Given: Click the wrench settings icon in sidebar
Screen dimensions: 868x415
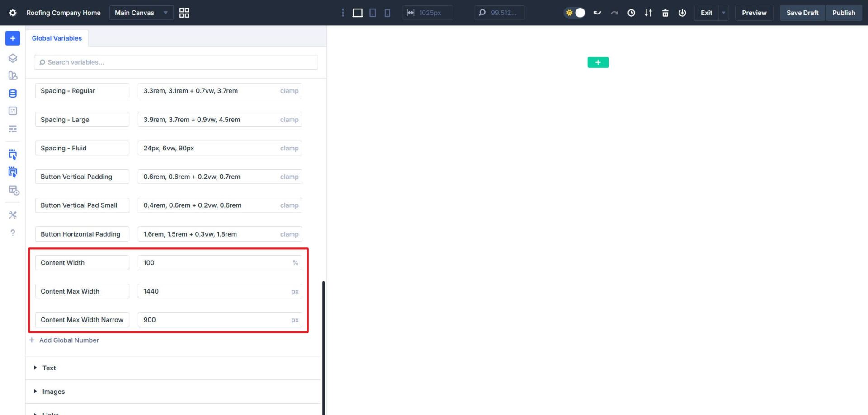Looking at the screenshot, I should click(x=13, y=214).
